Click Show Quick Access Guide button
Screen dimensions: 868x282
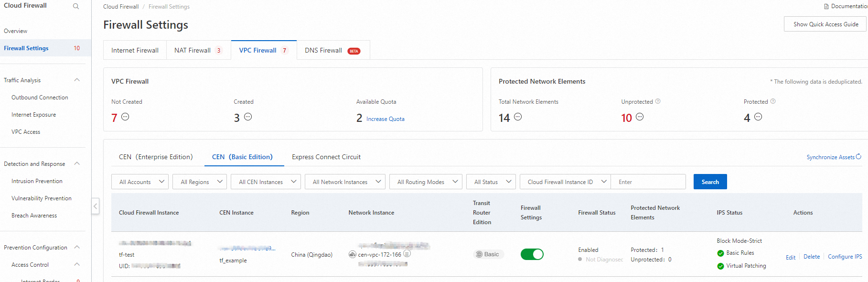click(x=825, y=24)
